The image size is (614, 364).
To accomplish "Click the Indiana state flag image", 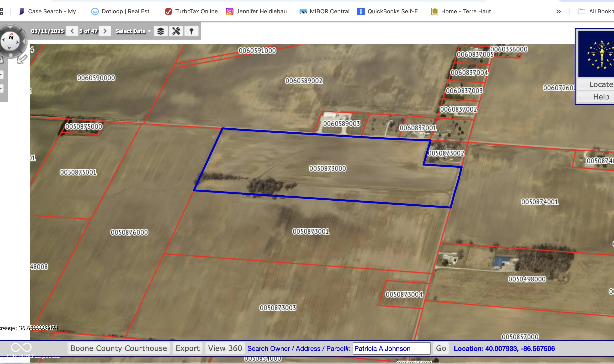I will click(597, 54).
